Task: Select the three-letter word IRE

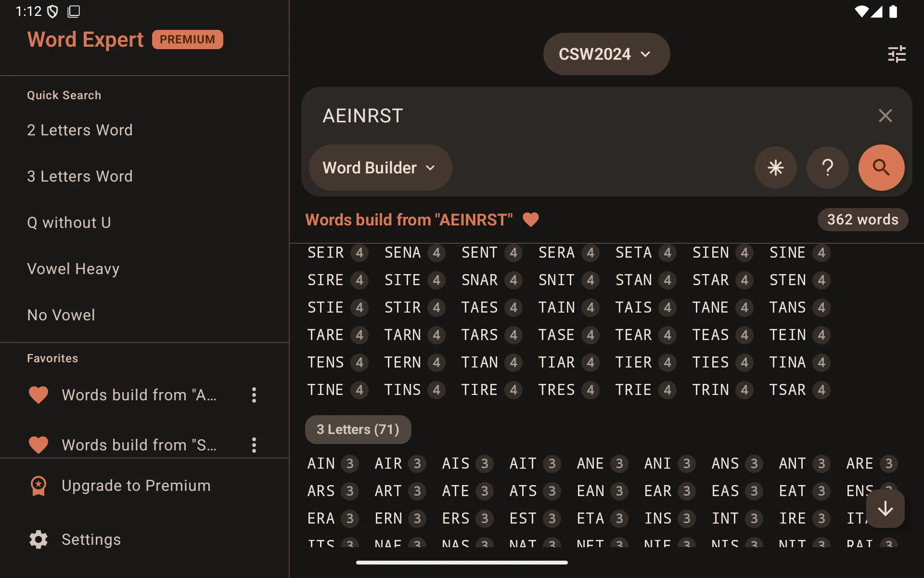Action: click(x=793, y=518)
